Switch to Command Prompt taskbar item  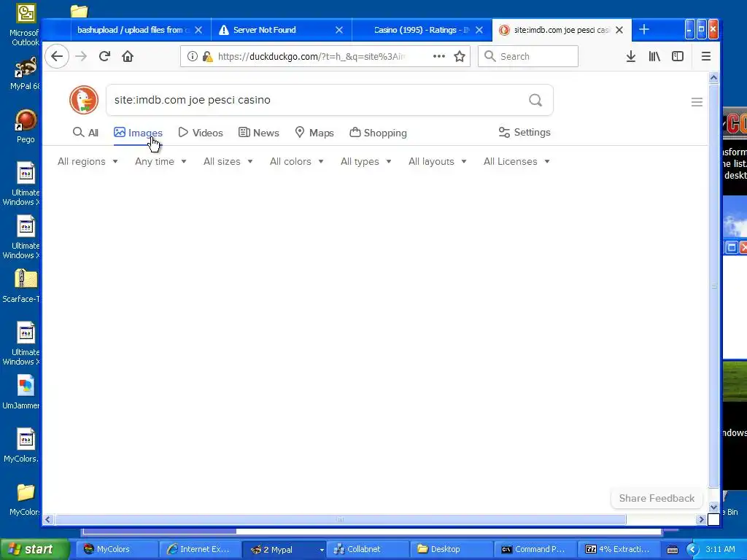(x=535, y=549)
